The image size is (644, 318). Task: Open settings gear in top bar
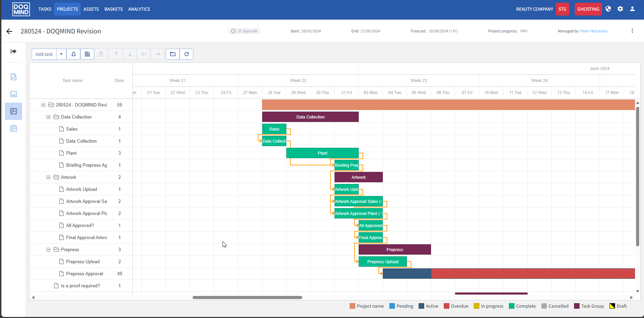(x=620, y=9)
